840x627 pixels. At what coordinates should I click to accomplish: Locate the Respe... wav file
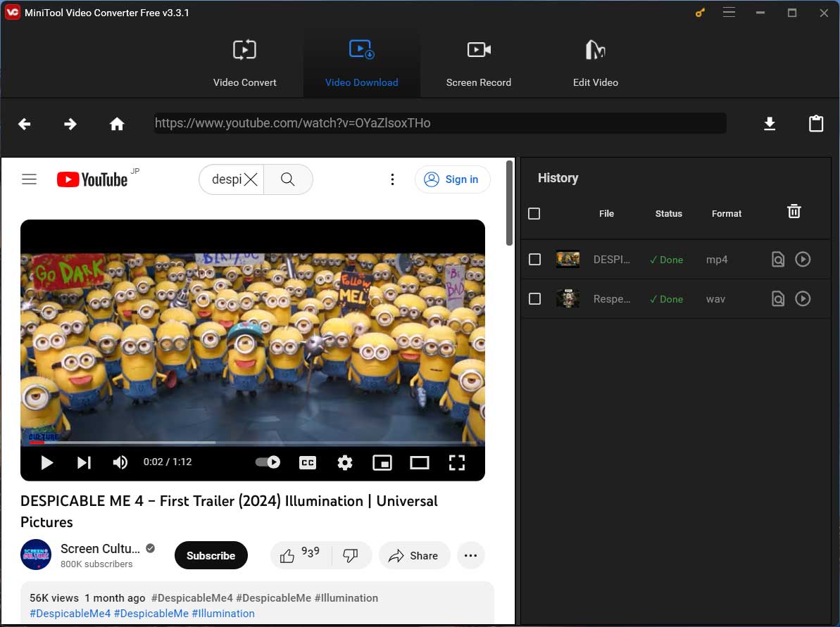pos(778,299)
